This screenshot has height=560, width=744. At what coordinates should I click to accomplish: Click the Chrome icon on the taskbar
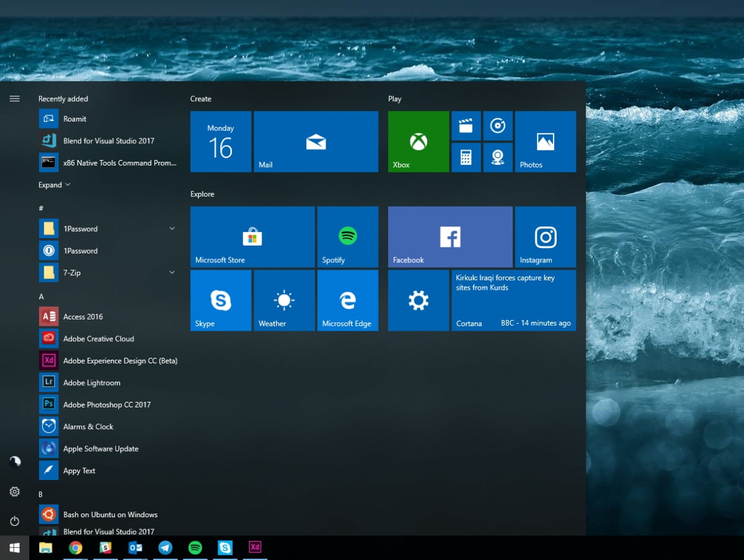(76, 548)
